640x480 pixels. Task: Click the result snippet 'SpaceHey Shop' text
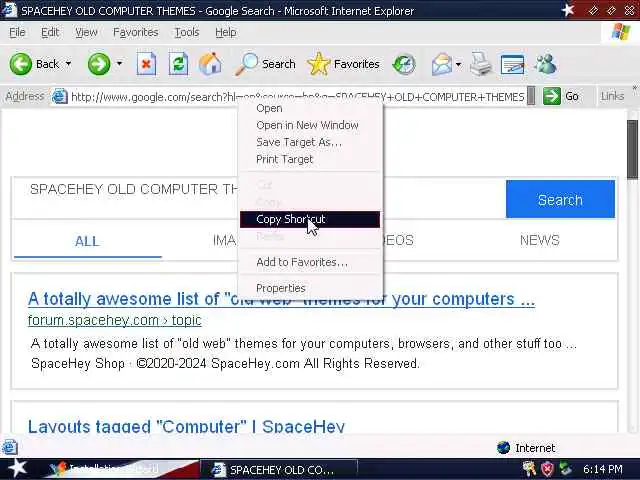[78, 363]
